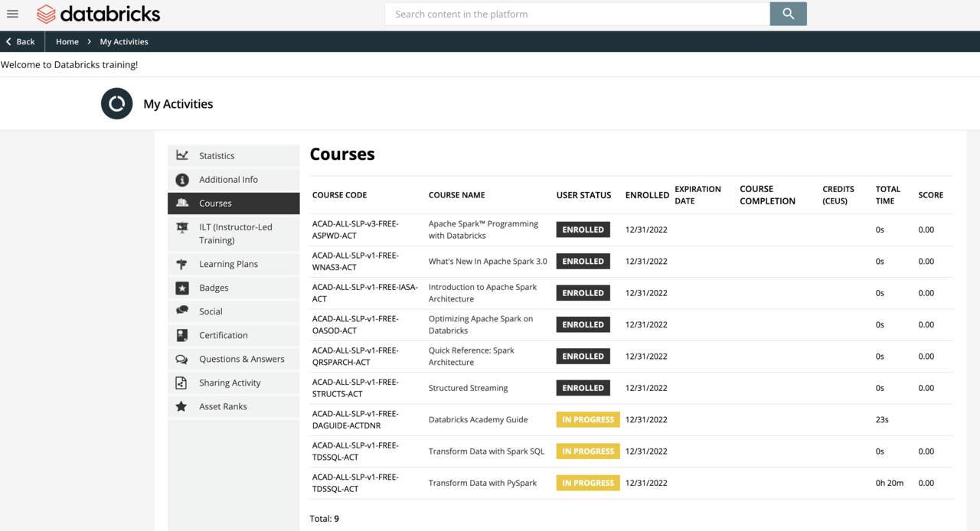Open Questions & Answers chat icon
The image size is (980, 531).
pyautogui.click(x=182, y=358)
